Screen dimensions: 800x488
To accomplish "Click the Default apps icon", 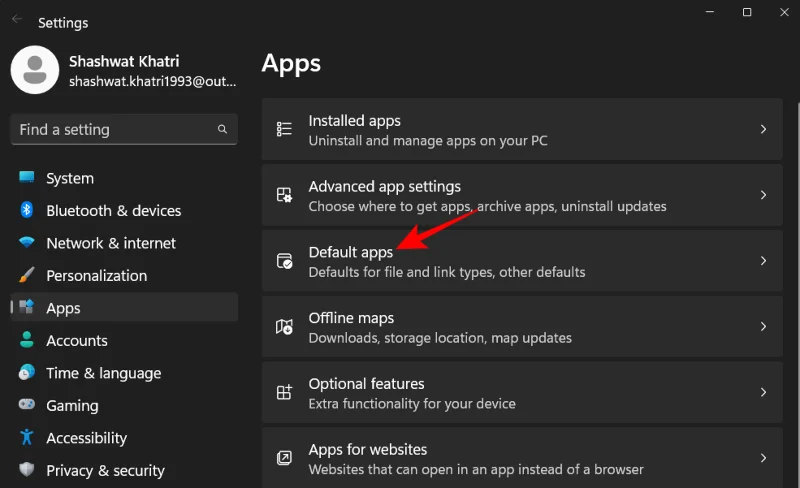I will tap(284, 261).
